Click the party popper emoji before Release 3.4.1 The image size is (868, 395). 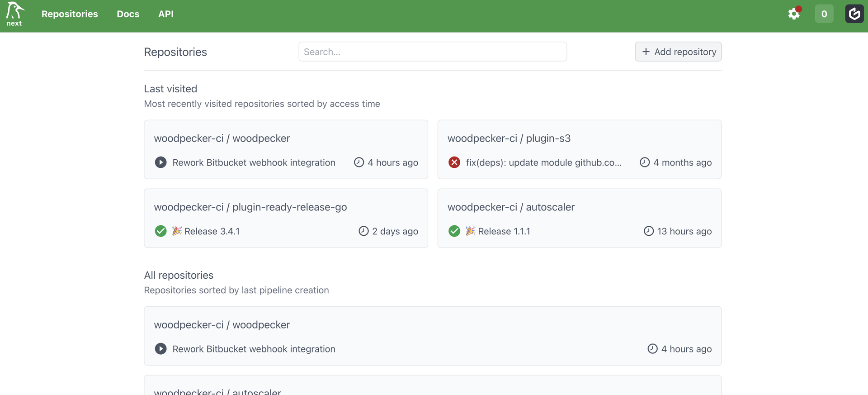177,231
